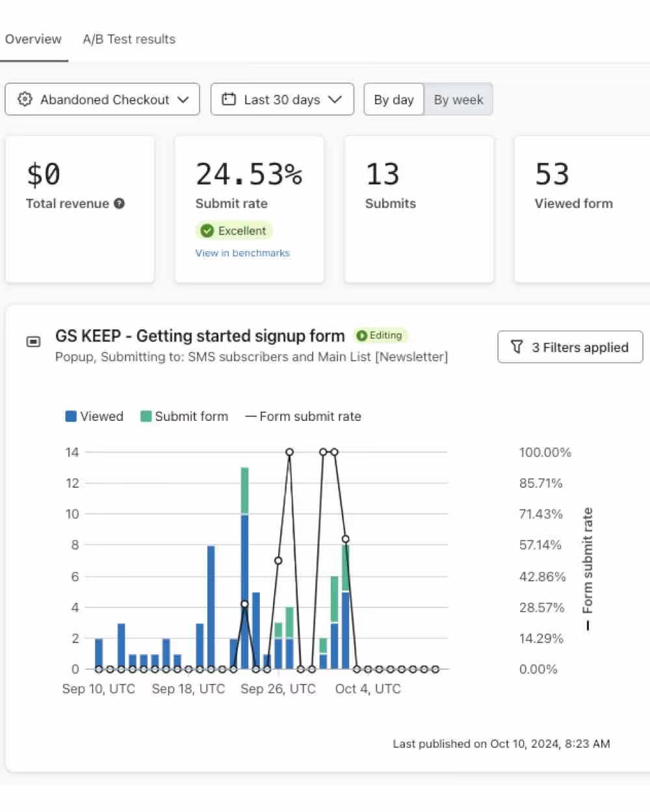
Task: Open the Total revenue info tooltip icon
Action: click(x=119, y=203)
